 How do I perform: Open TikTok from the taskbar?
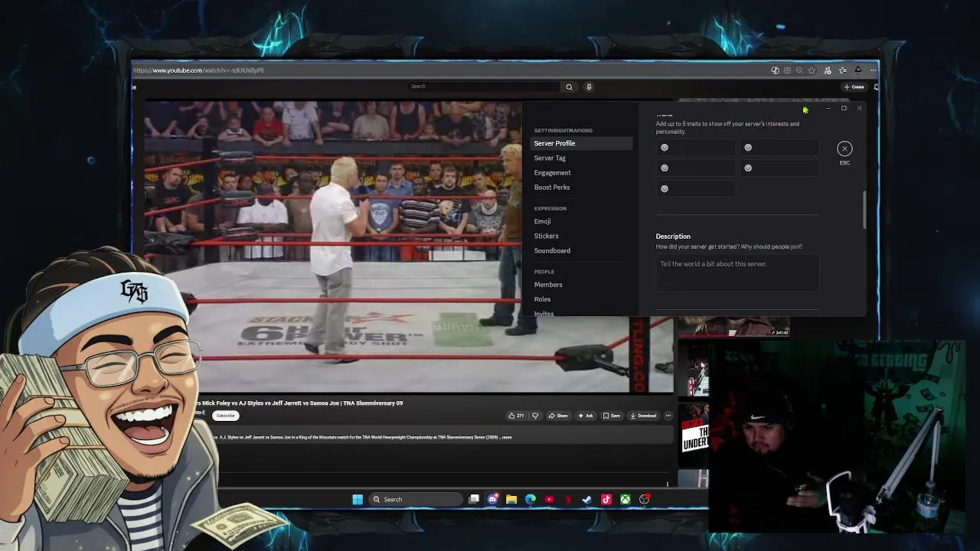click(606, 499)
